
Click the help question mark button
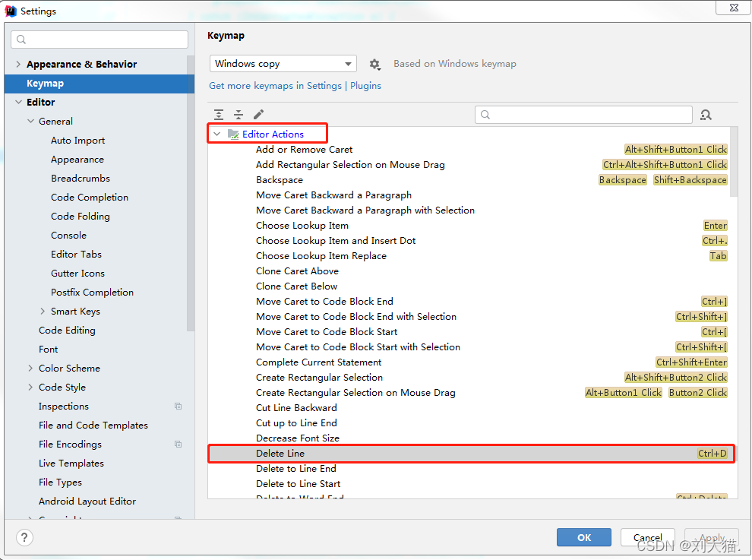tap(24, 537)
